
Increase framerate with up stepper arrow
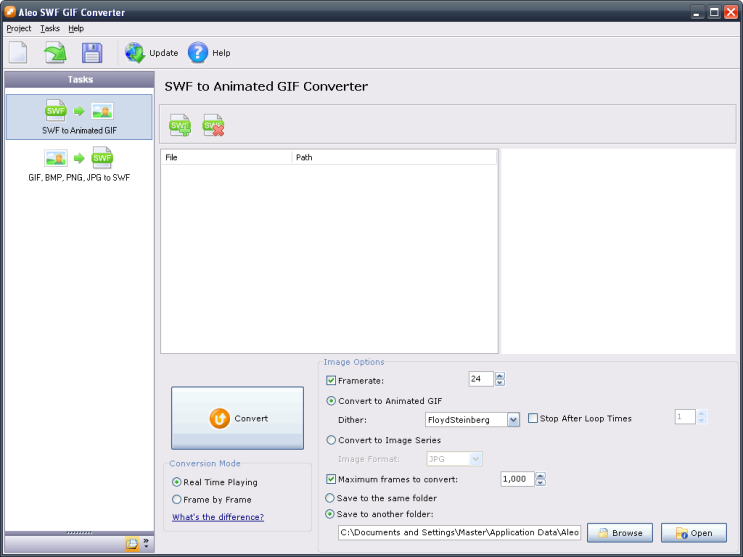(x=499, y=375)
